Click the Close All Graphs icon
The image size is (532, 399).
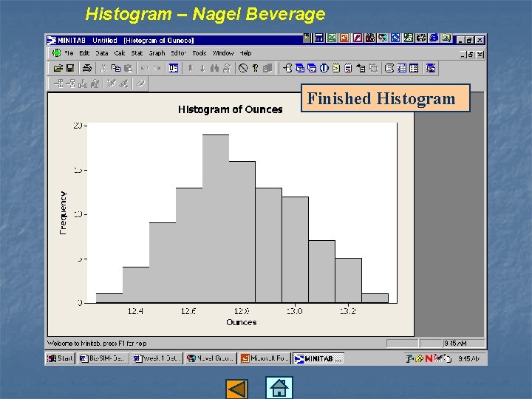point(431,68)
